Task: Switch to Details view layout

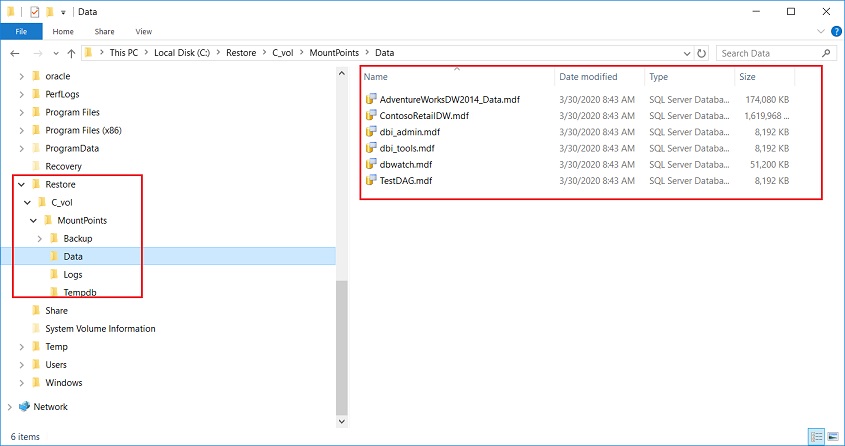Action: pyautogui.click(x=816, y=436)
